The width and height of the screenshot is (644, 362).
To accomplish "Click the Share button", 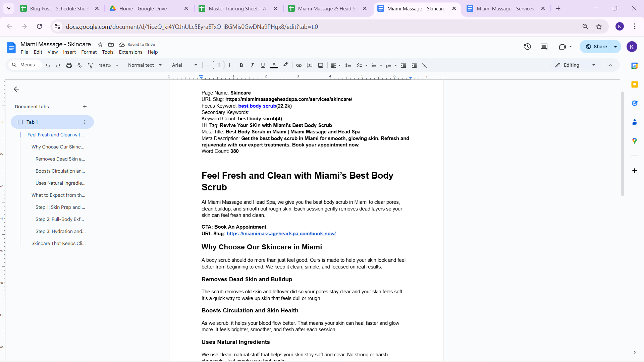I will pyautogui.click(x=596, y=47).
